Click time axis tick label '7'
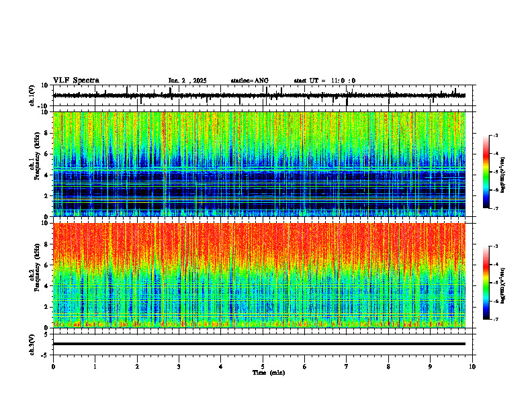Screen dimensions: 532x411 347,367
